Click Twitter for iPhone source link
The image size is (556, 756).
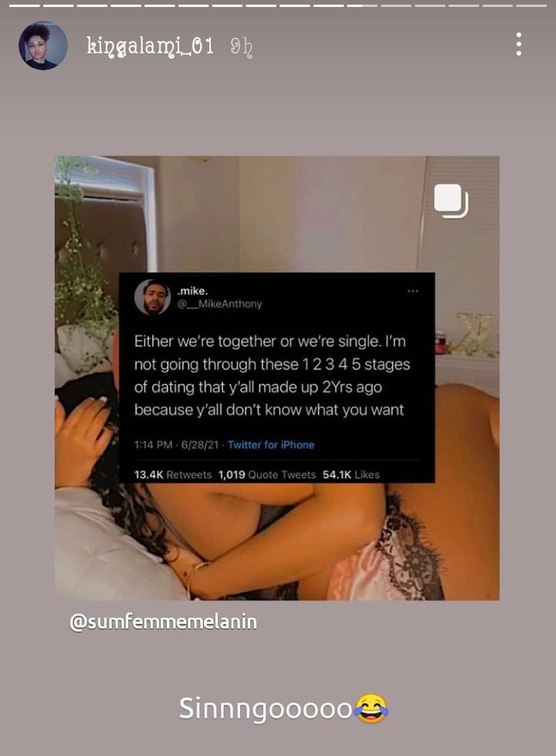pyautogui.click(x=271, y=445)
